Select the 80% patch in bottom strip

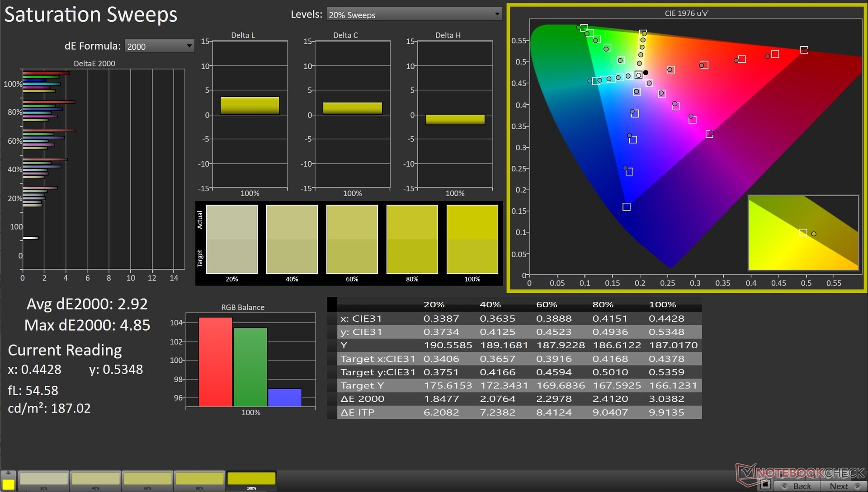coord(200,479)
